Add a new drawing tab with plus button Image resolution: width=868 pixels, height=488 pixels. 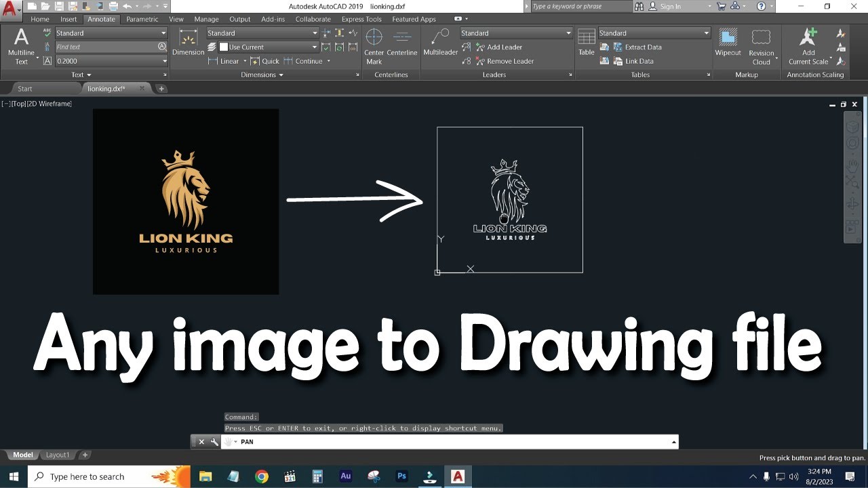pos(161,89)
